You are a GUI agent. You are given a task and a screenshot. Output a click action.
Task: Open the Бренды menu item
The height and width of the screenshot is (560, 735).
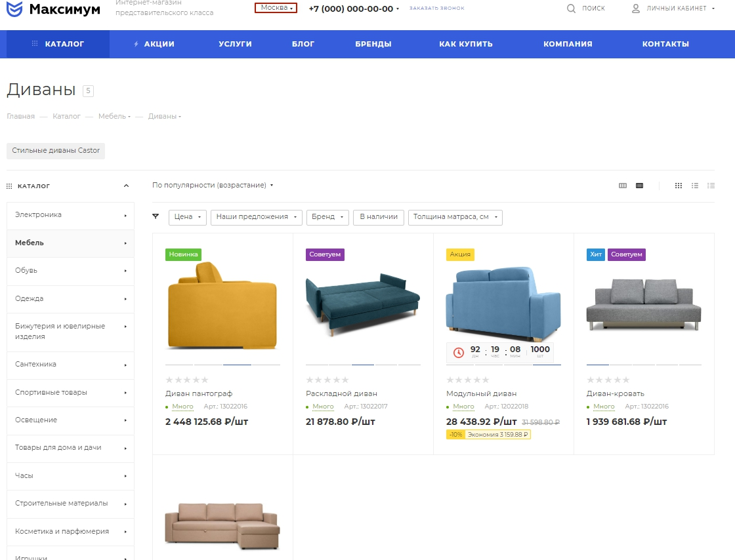pos(373,44)
